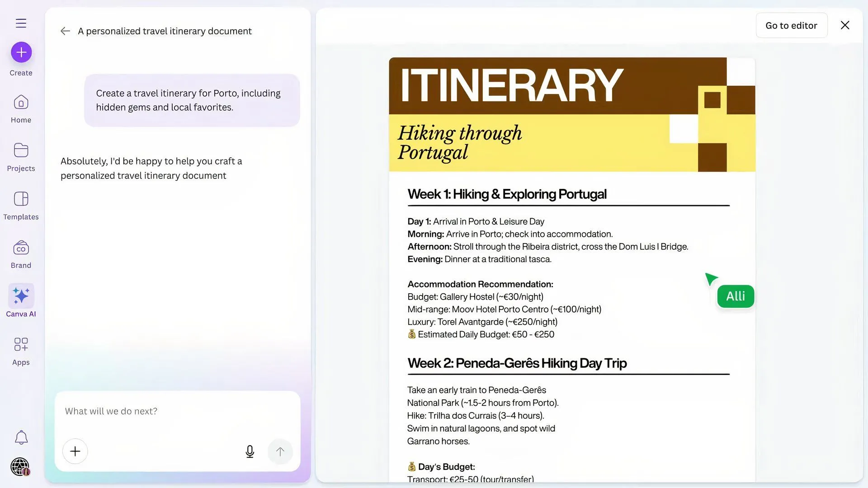Open the Templates sidebar icon
The image size is (868, 488).
[21, 199]
